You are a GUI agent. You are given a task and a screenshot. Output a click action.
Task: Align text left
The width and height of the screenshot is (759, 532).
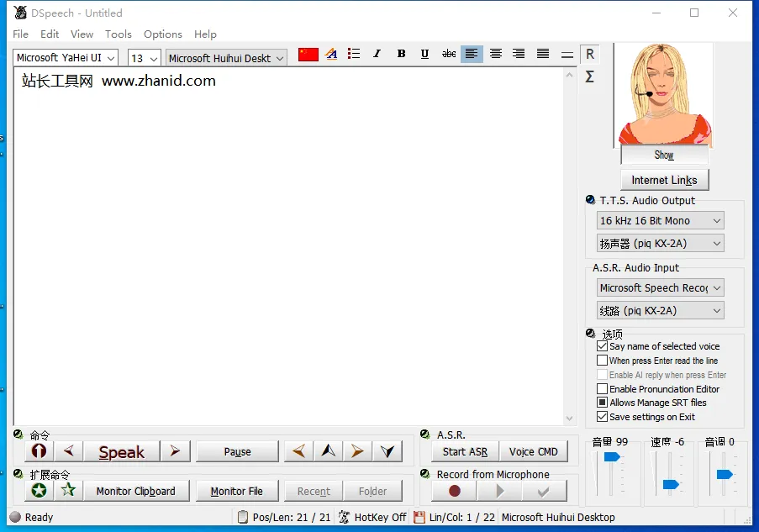(x=472, y=54)
